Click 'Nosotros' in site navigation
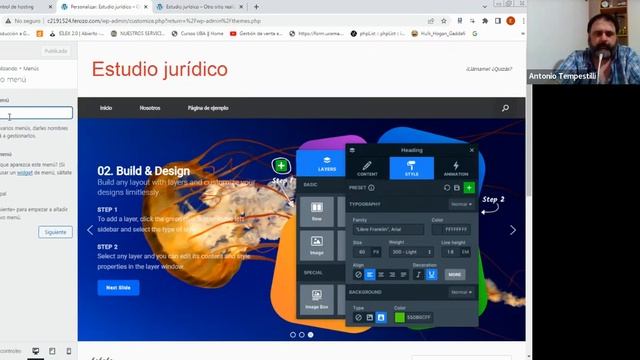Screen dimensions: 640x360 point(150,108)
